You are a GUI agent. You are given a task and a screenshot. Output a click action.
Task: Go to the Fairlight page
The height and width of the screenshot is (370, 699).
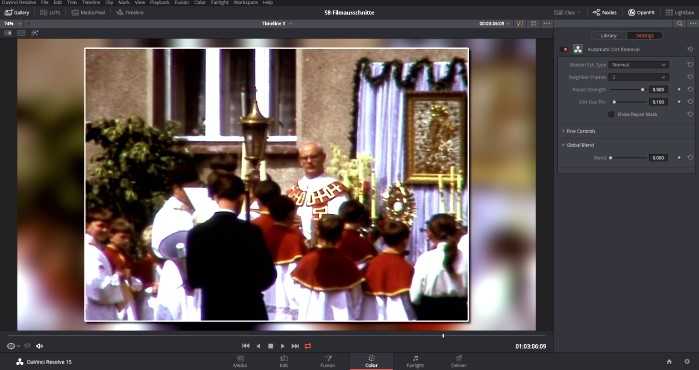click(x=415, y=362)
